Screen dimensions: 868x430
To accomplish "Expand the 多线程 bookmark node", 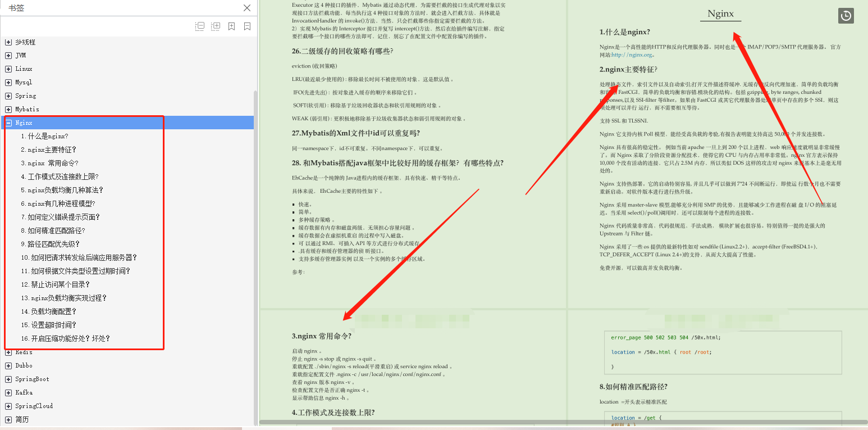I will 8,42.
